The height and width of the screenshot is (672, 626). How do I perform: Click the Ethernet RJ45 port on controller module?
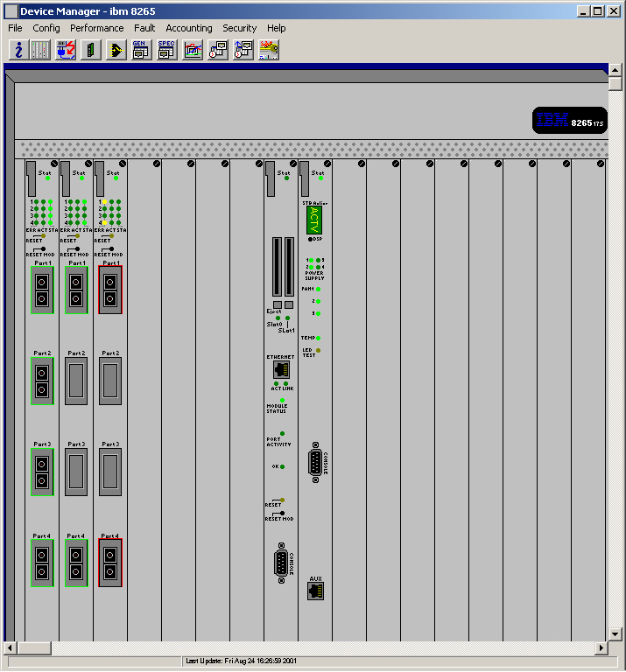click(x=281, y=370)
